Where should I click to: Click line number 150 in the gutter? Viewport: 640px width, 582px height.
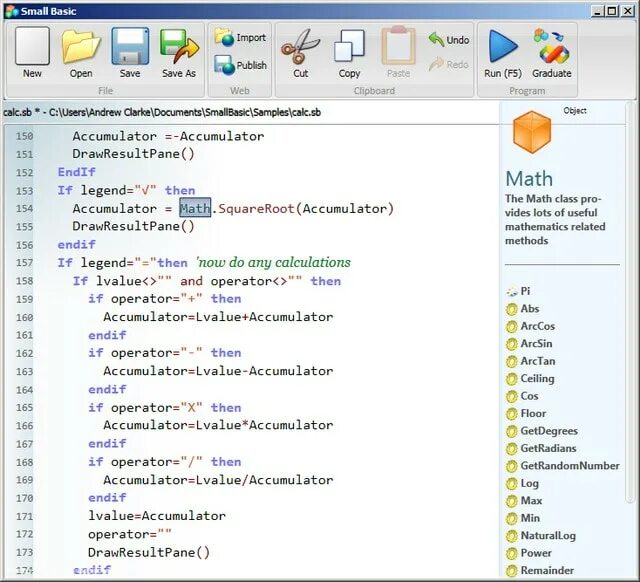click(24, 136)
